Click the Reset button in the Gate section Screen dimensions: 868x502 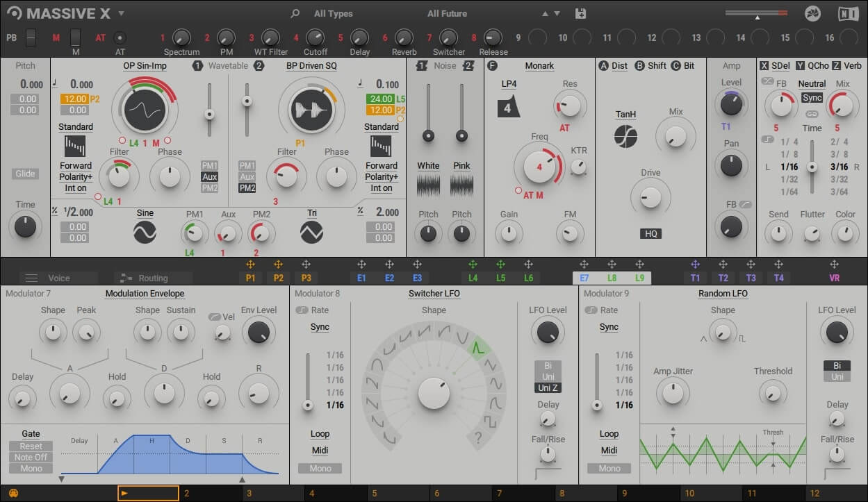[x=30, y=446]
